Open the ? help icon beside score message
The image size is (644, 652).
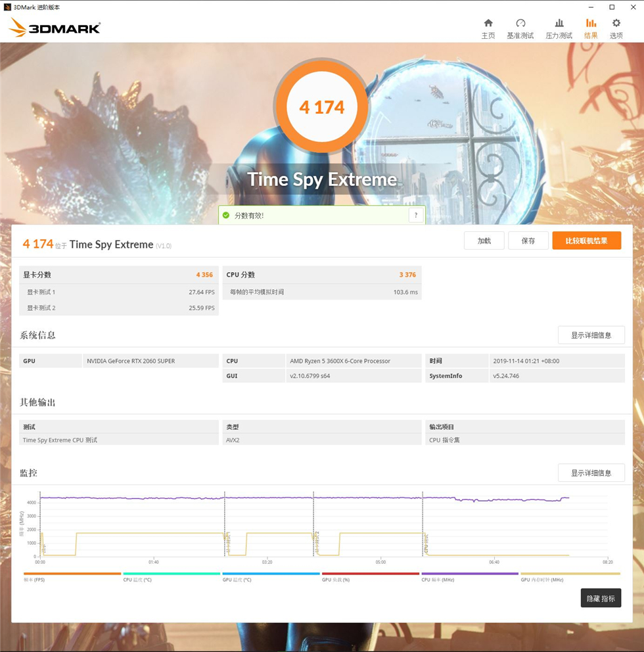tap(415, 215)
